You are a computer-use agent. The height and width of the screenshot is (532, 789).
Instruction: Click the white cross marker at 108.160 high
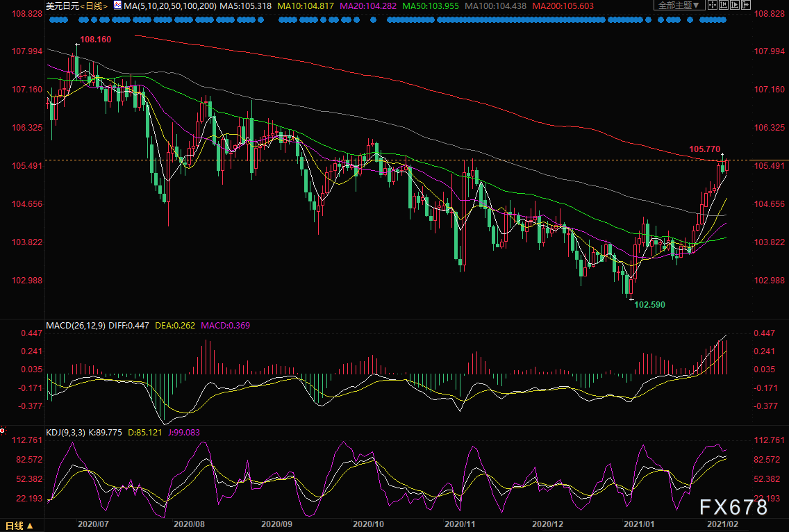(x=77, y=44)
